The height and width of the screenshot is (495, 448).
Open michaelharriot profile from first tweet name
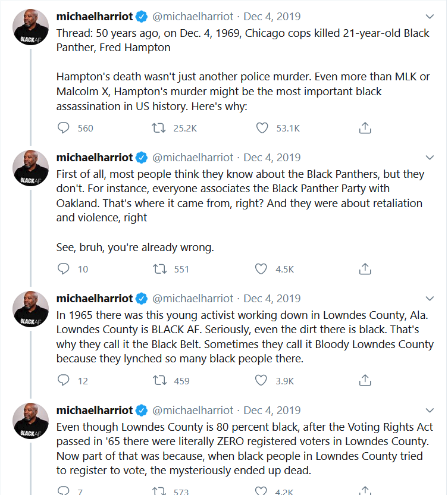[93, 17]
